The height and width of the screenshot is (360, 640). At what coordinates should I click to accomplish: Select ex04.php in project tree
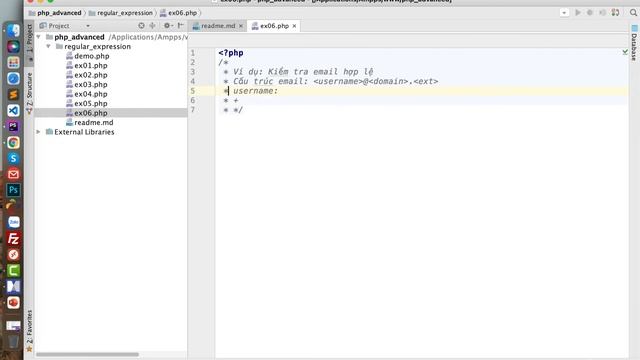91,94
